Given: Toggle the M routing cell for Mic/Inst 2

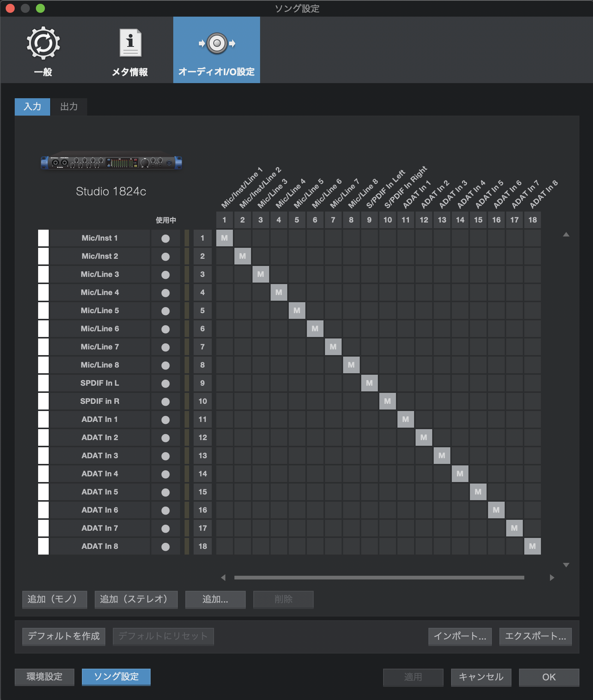Looking at the screenshot, I should (243, 256).
